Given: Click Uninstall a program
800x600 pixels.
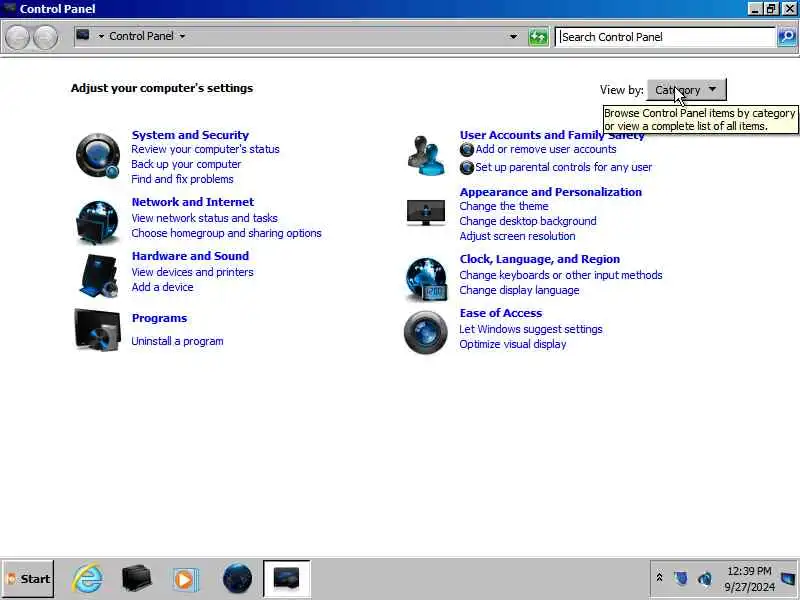Looking at the screenshot, I should (177, 341).
